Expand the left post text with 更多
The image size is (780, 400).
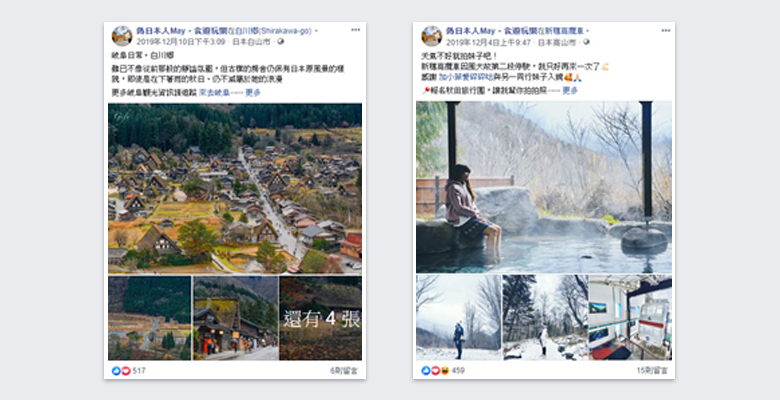tap(253, 93)
